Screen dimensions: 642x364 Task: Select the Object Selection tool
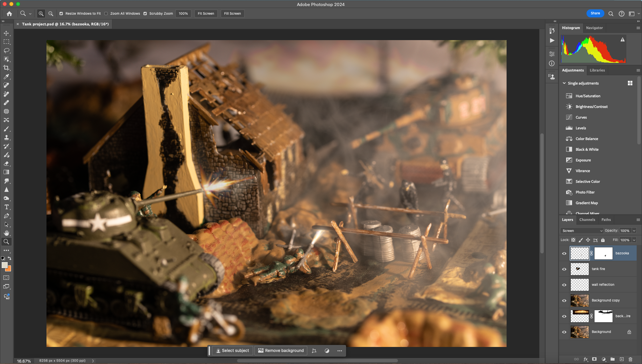(x=6, y=59)
